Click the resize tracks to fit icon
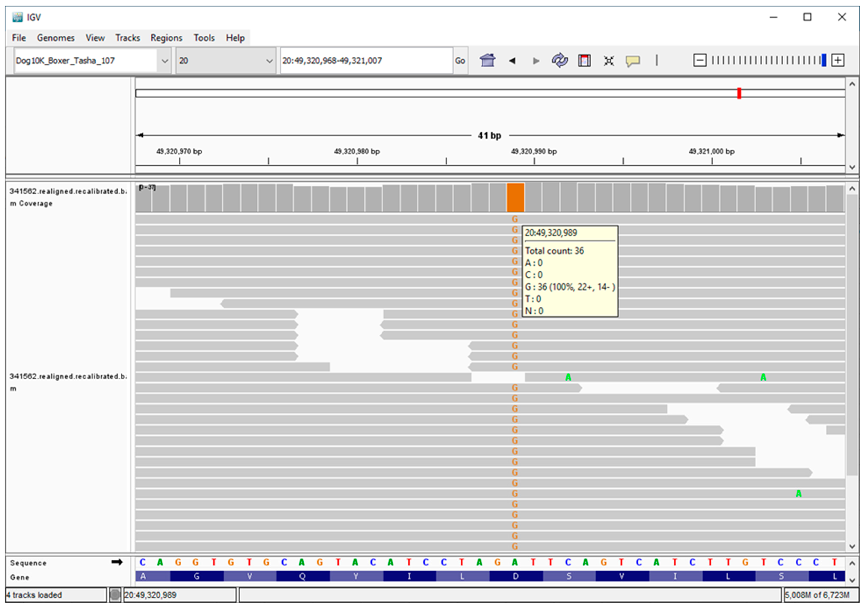Viewport: 868px width, 609px height. [x=609, y=60]
